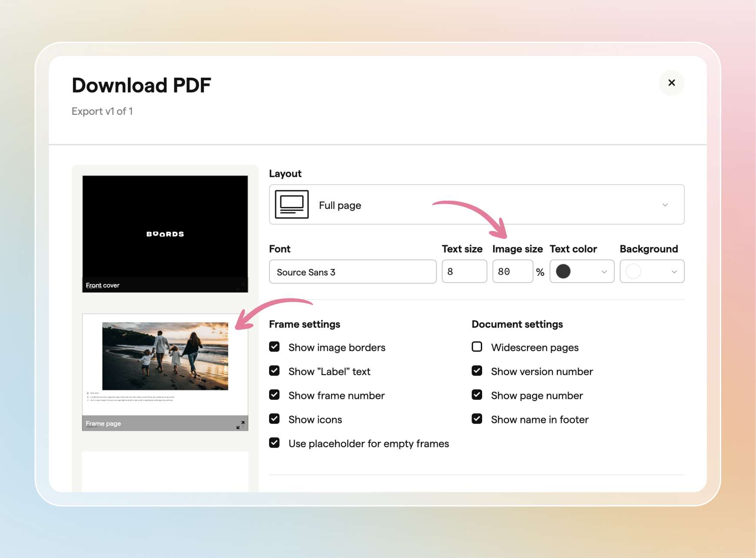This screenshot has height=558, width=756.
Task: Uncheck Show frame number
Action: [x=274, y=395]
